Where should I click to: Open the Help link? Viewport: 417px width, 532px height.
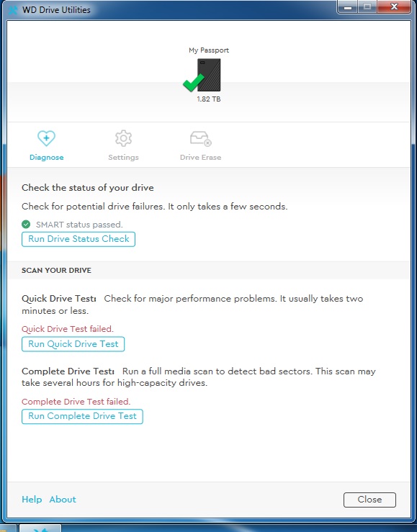pos(32,500)
